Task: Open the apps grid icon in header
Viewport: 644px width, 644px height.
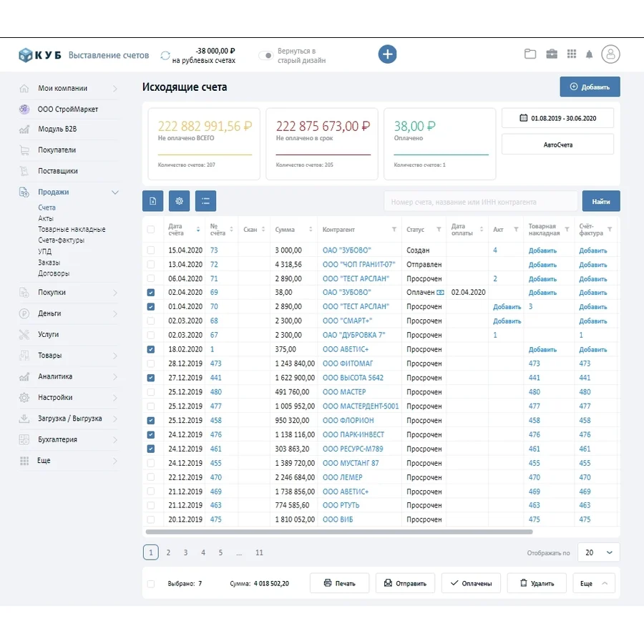Action: (571, 54)
